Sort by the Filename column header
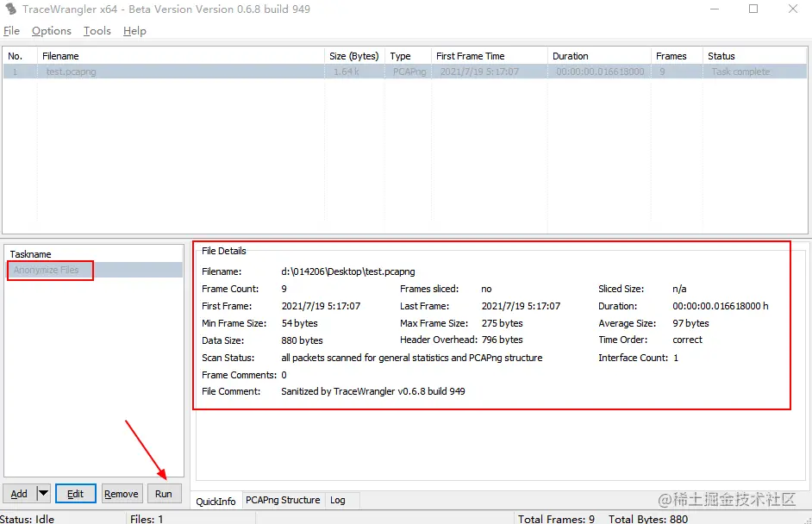The width and height of the screenshot is (812, 524). [181, 56]
